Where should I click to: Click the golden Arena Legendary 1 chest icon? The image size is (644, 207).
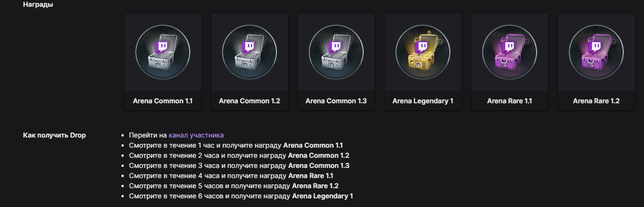pyautogui.click(x=423, y=52)
